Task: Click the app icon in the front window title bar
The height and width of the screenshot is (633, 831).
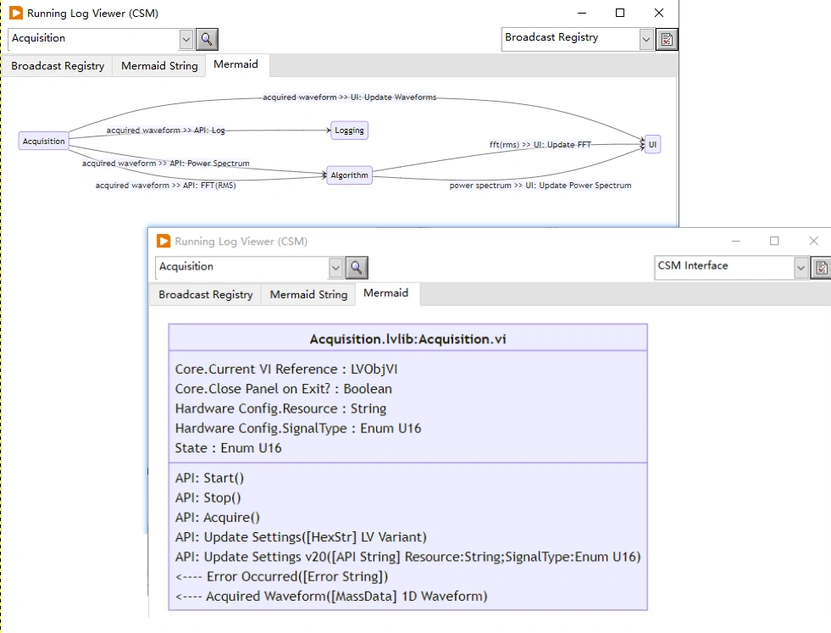Action: click(162, 241)
